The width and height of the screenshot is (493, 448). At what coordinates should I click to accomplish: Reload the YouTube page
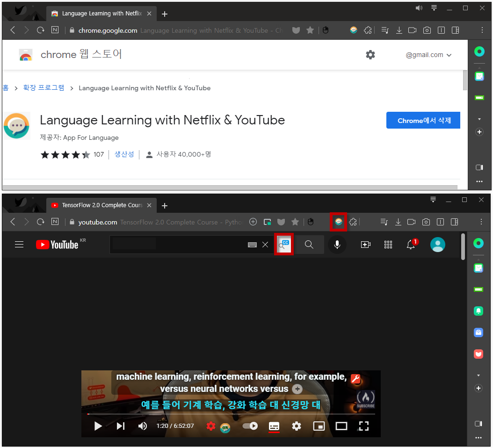point(41,222)
